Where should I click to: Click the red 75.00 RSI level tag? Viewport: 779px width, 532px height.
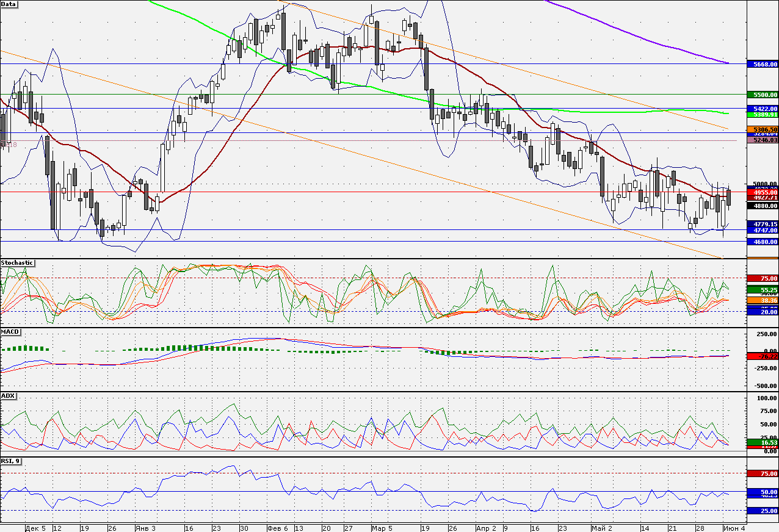click(x=763, y=473)
